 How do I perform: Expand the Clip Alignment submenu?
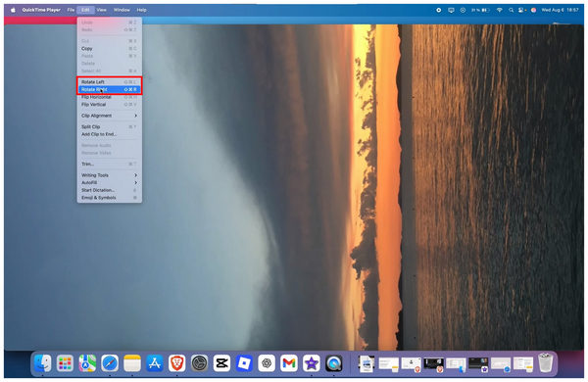(109, 116)
